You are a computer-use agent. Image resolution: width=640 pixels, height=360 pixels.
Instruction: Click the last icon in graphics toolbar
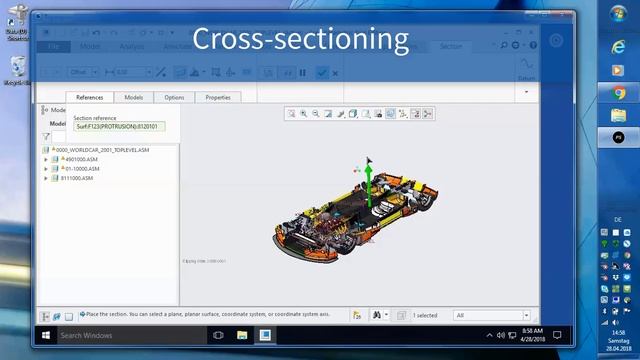[x=428, y=114]
